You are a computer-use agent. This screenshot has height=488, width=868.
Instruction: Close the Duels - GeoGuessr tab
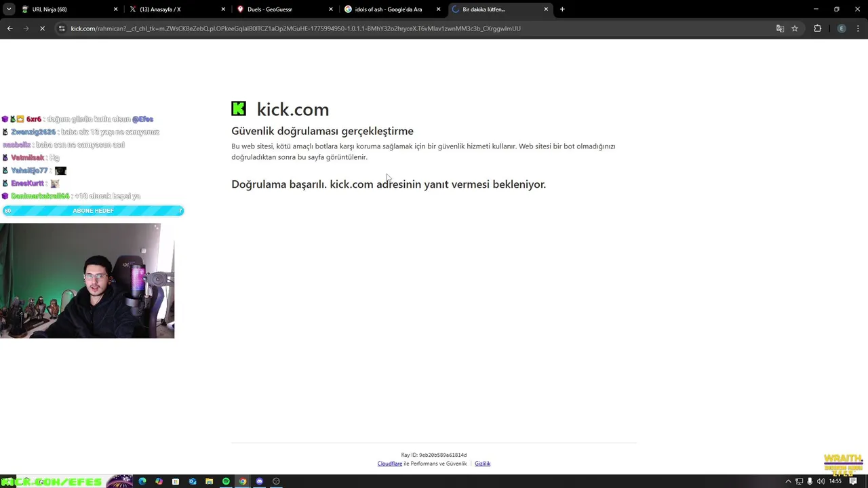point(331,9)
